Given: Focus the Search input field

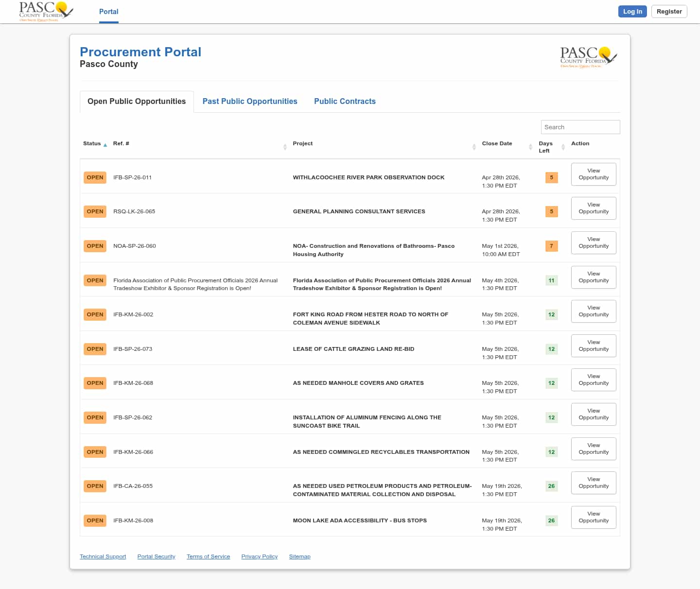Looking at the screenshot, I should coord(580,127).
